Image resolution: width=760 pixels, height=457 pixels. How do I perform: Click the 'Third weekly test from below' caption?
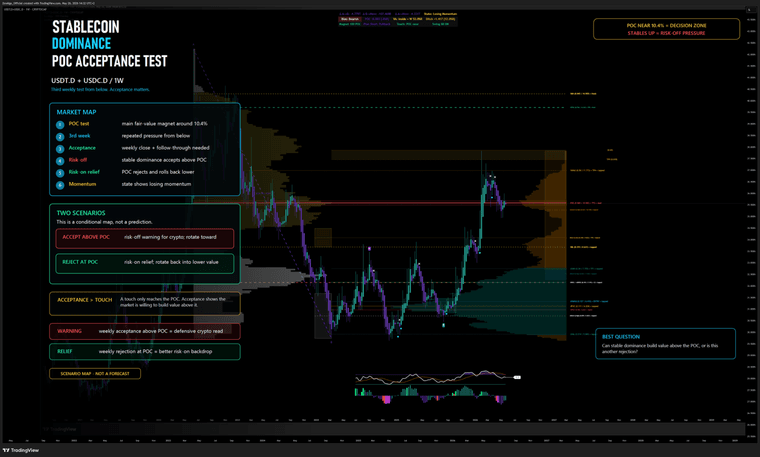pos(100,89)
